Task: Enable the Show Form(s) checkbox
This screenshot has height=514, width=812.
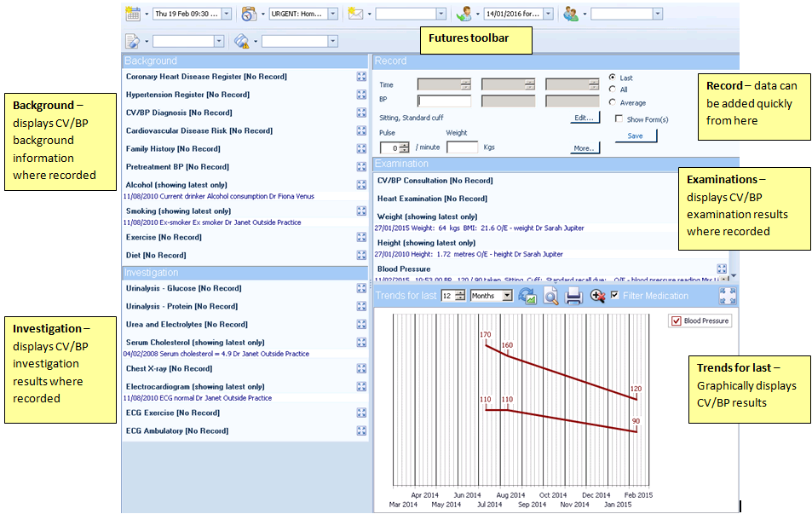Action: click(619, 119)
